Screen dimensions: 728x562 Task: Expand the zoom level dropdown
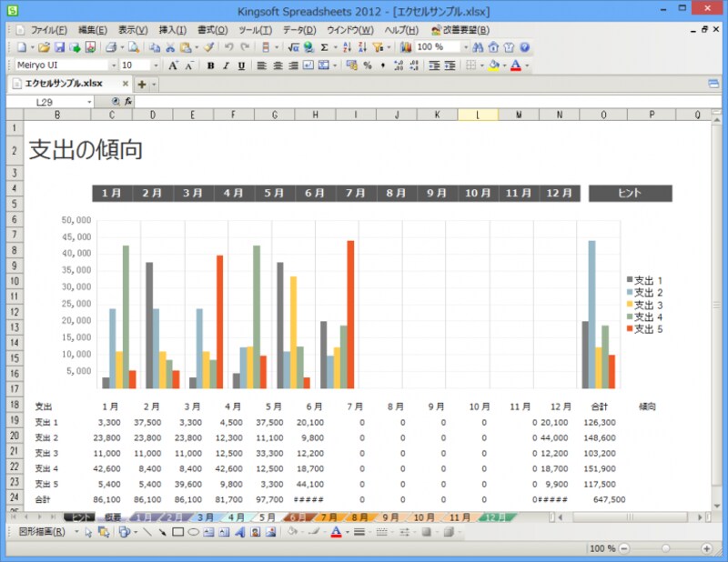tap(464, 47)
